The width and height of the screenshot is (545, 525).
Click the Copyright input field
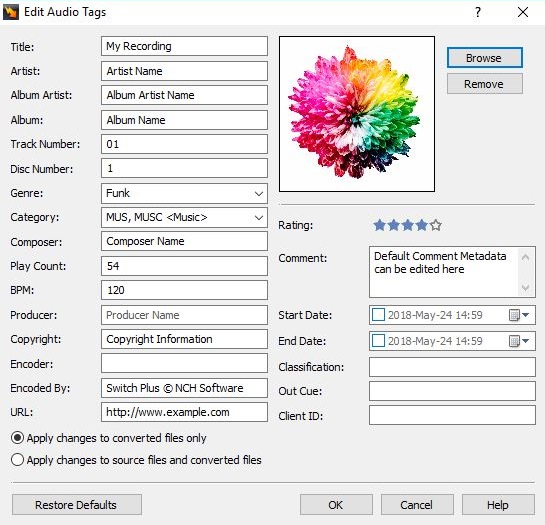click(184, 339)
